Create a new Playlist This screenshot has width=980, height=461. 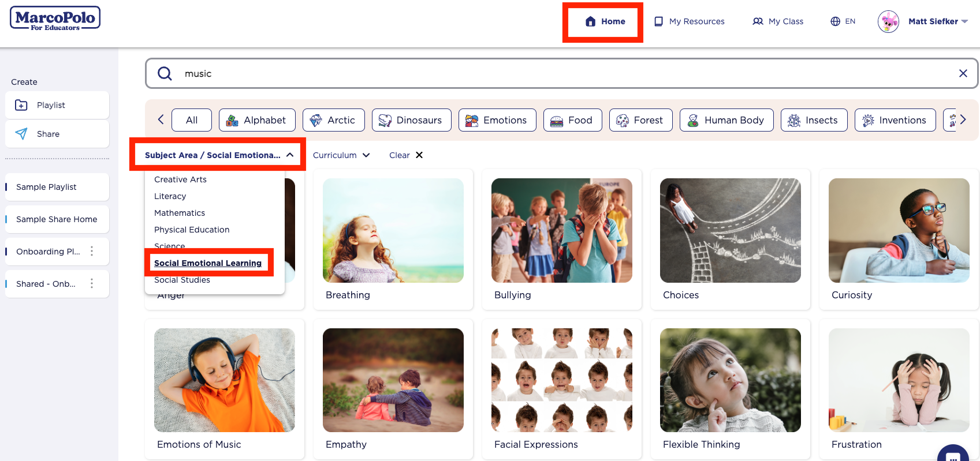(x=57, y=105)
